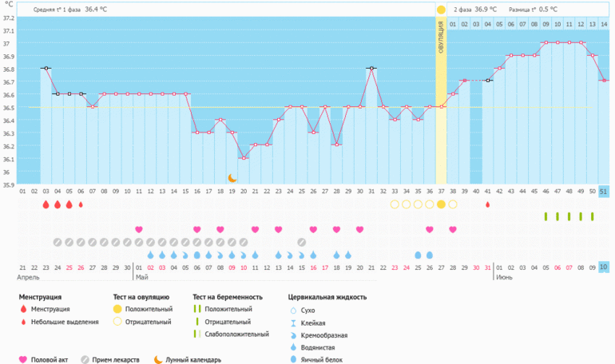The height and width of the screenshot is (364, 615).
Task: Click the moon icon on cycle day 19
Action: (232, 178)
